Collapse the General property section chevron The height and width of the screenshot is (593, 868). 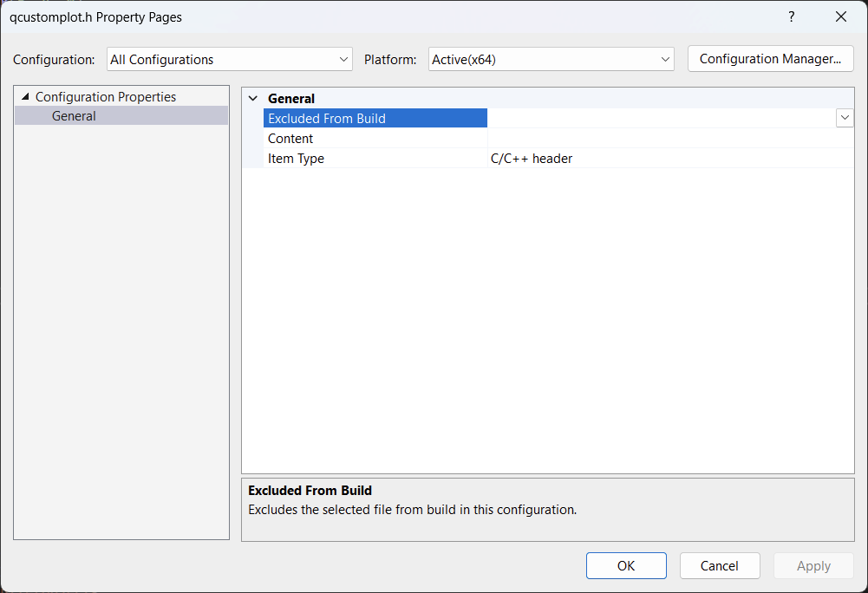pyautogui.click(x=253, y=99)
